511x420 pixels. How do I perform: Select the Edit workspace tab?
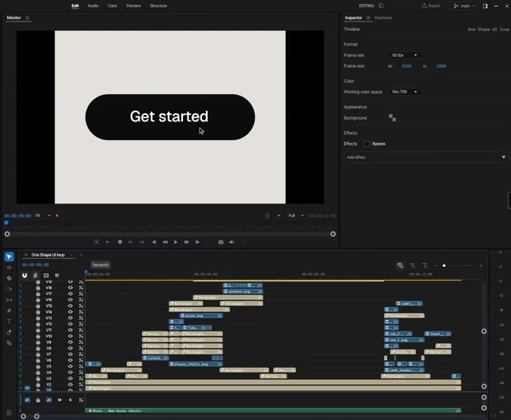(x=75, y=6)
